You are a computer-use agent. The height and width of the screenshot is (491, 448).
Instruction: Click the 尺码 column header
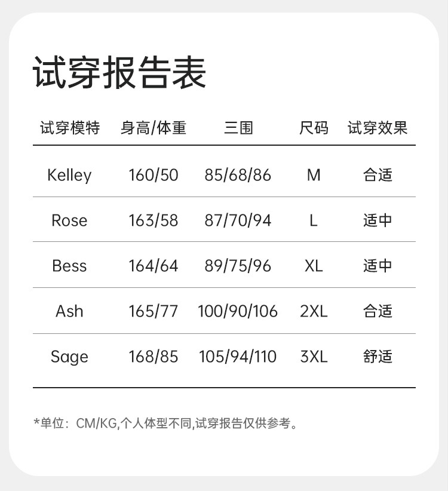[314, 128]
